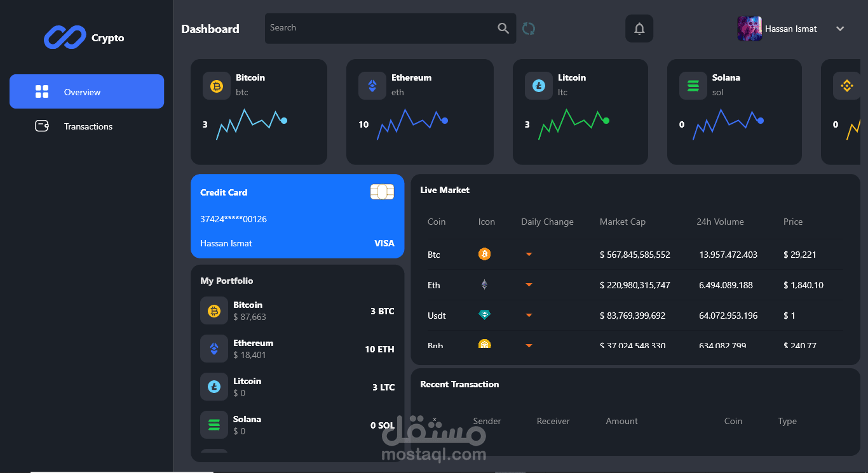868x473 pixels.
Task: Click the Litcoin icon on the ltc card
Action: pos(538,86)
